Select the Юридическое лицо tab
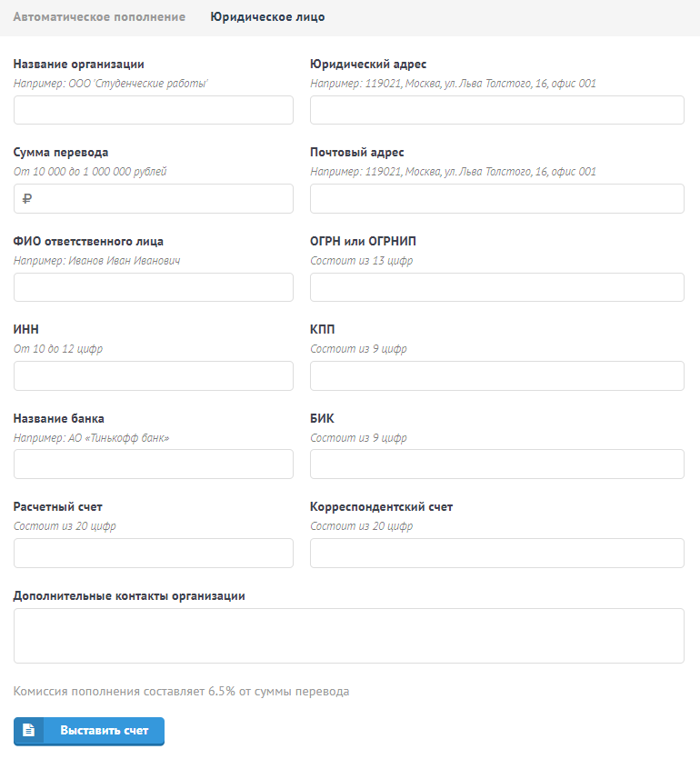700x759 pixels. tap(267, 17)
